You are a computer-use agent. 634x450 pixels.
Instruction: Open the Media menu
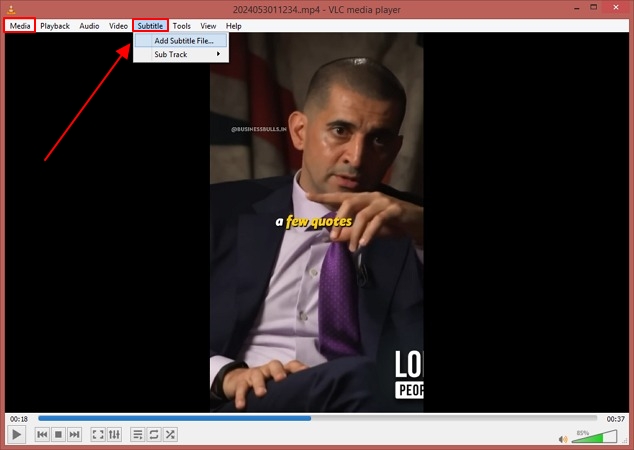tap(20, 26)
